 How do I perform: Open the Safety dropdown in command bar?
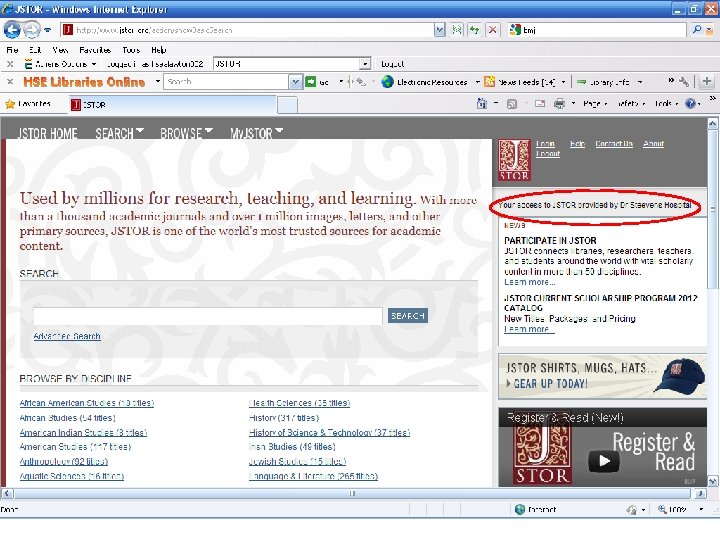coord(629,104)
